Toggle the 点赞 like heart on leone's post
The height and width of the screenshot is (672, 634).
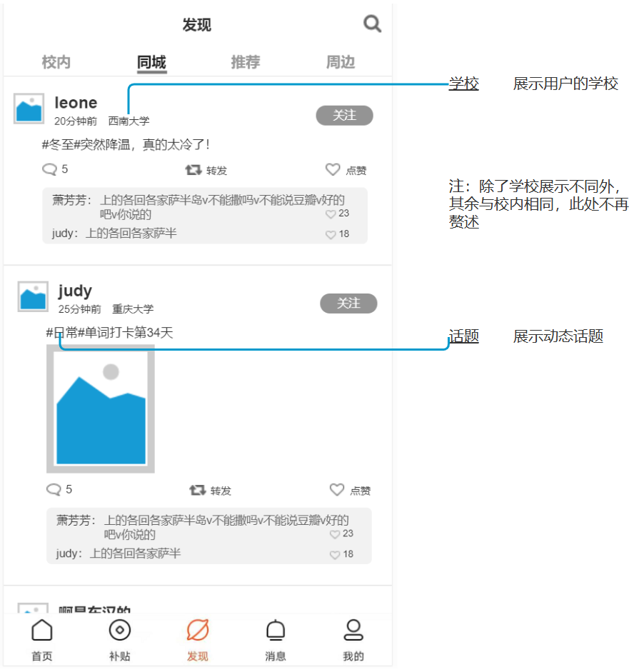pos(332,169)
